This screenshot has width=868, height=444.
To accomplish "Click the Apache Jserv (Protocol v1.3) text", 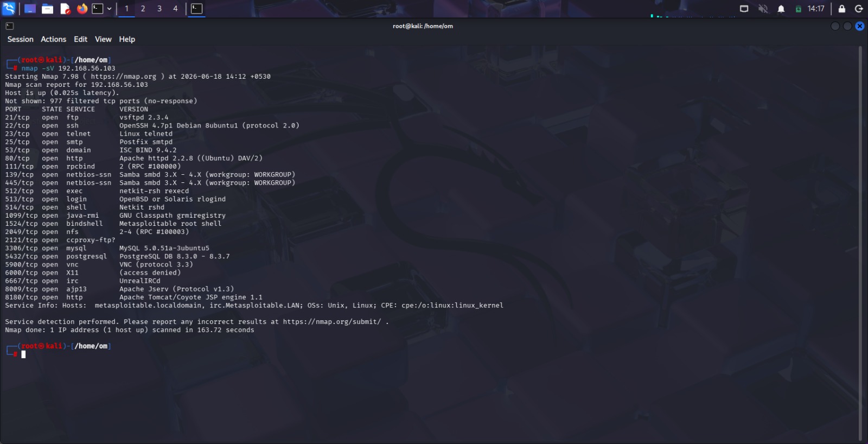I will coord(177,289).
